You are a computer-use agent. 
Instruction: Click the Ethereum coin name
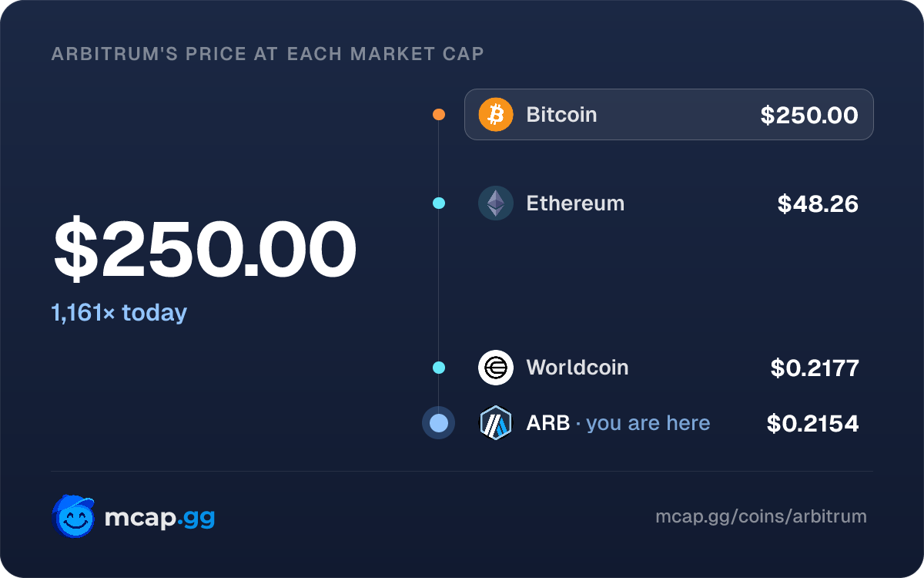coord(575,203)
